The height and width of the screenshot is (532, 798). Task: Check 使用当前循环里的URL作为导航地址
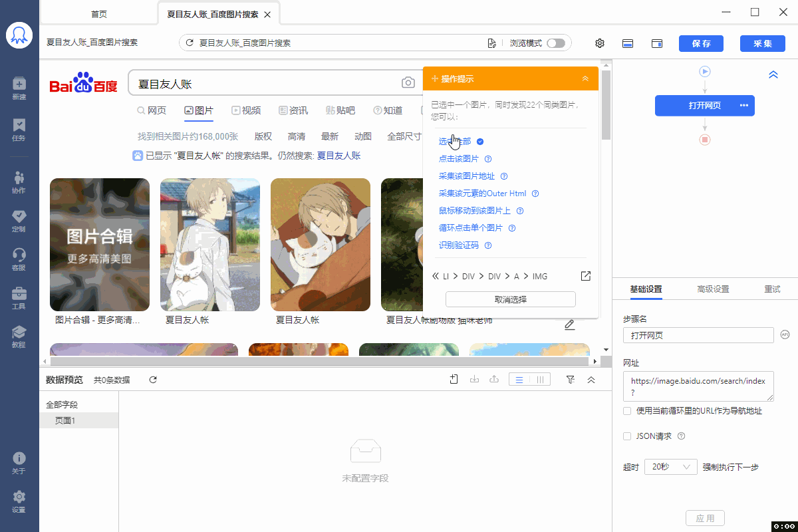(627, 411)
